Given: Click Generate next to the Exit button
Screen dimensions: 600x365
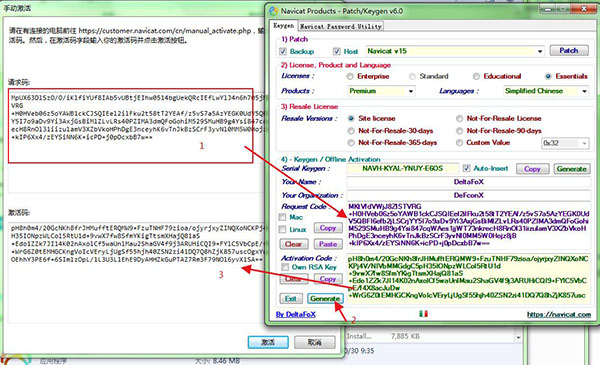Looking at the screenshot, I should pos(325,298).
